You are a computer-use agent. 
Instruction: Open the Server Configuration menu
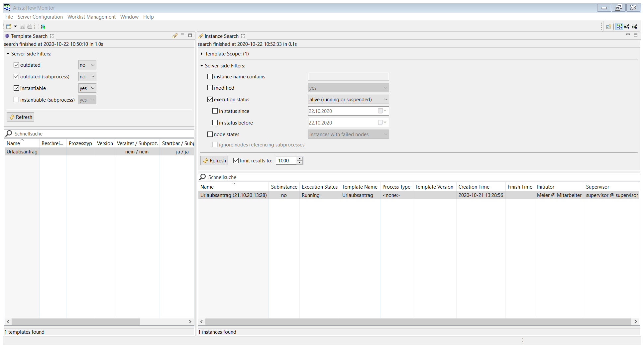coord(40,17)
